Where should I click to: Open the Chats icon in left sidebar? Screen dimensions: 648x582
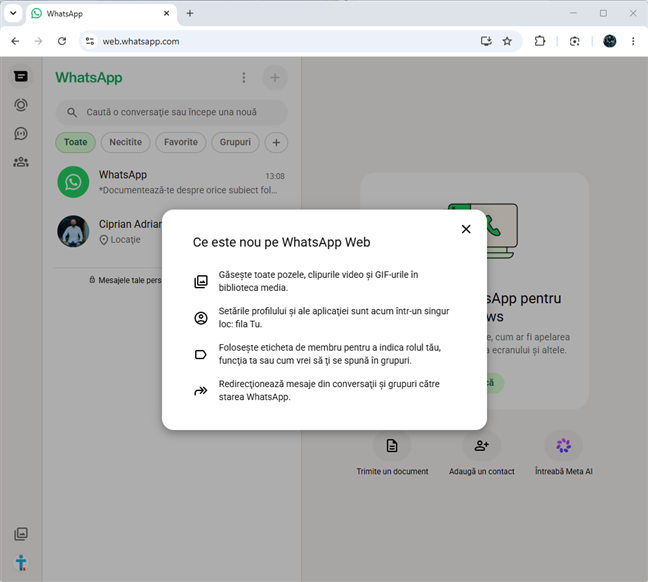coord(21,76)
